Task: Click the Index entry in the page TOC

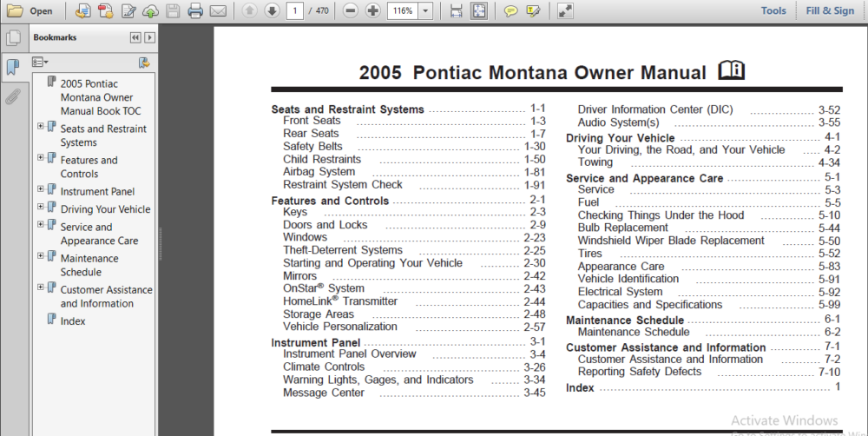Action: click(580, 388)
